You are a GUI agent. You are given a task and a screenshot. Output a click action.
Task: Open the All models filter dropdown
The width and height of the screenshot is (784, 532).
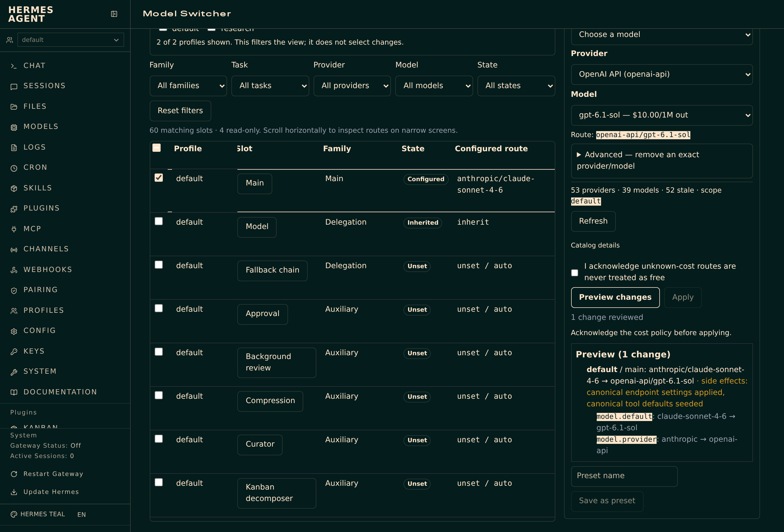point(434,86)
